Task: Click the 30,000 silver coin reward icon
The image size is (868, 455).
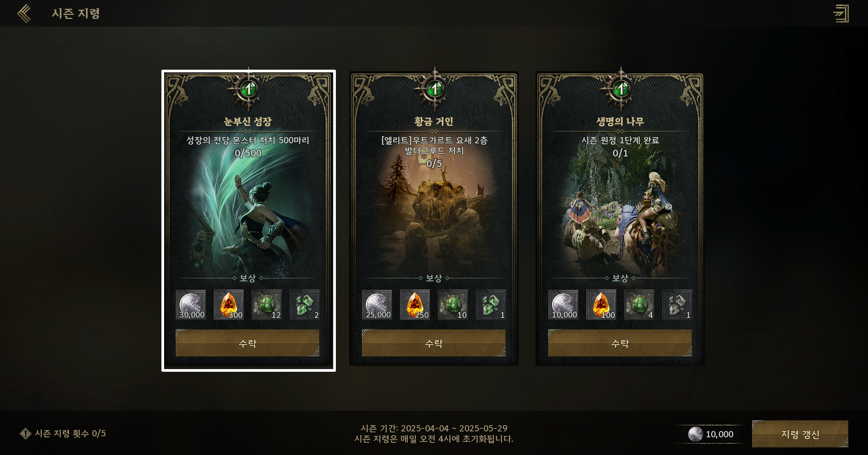Action: 191,304
